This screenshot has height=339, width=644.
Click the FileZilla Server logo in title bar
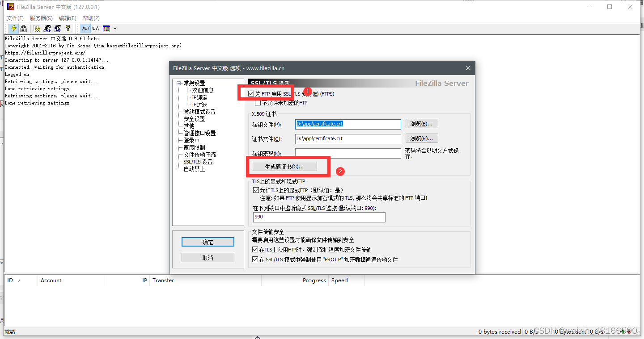11,7
